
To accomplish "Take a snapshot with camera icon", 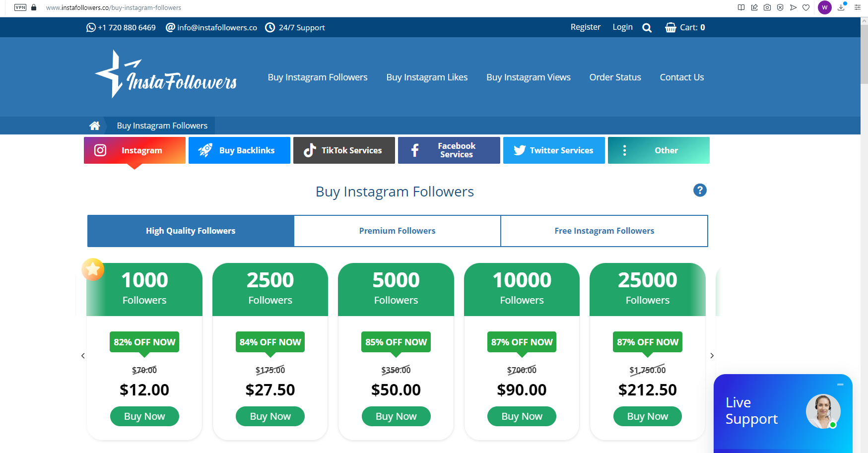I will (x=767, y=7).
